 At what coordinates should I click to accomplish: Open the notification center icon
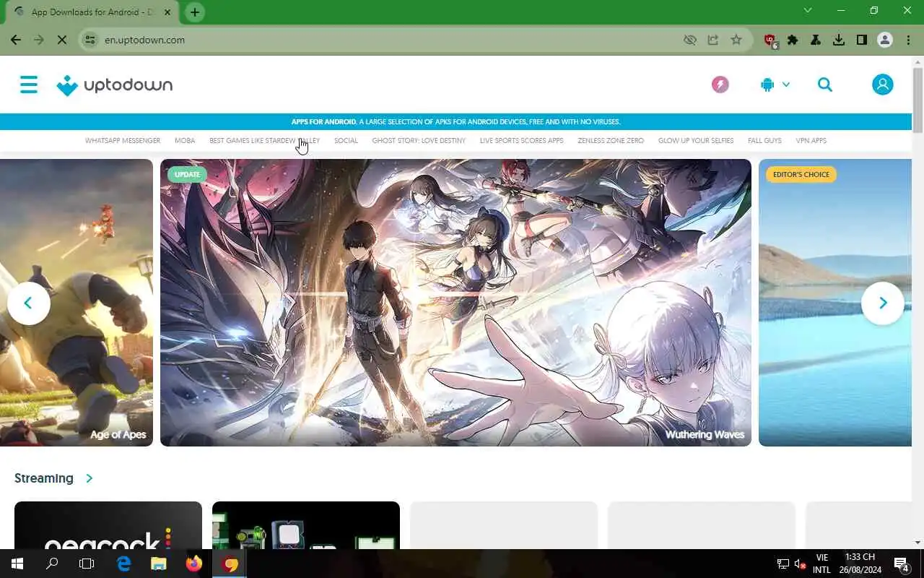pos(901,564)
